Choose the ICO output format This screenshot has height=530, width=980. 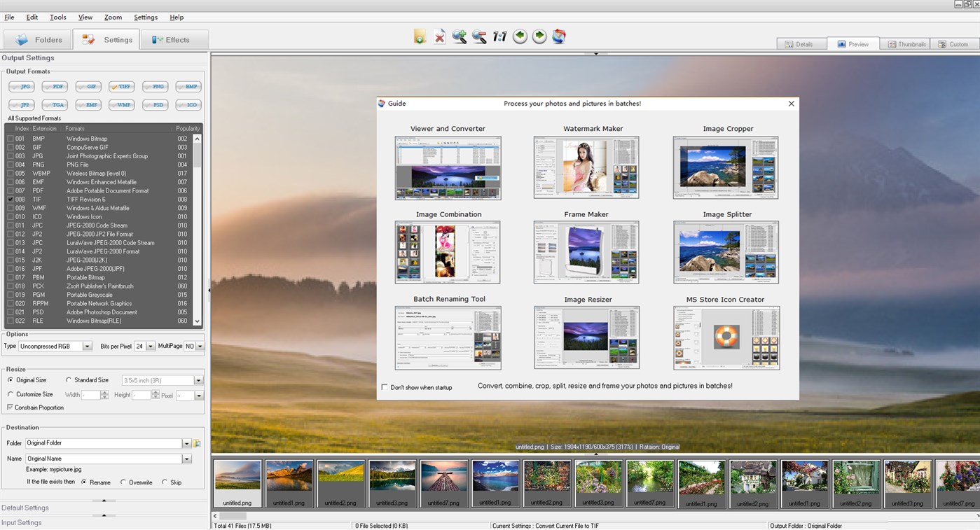click(x=188, y=105)
